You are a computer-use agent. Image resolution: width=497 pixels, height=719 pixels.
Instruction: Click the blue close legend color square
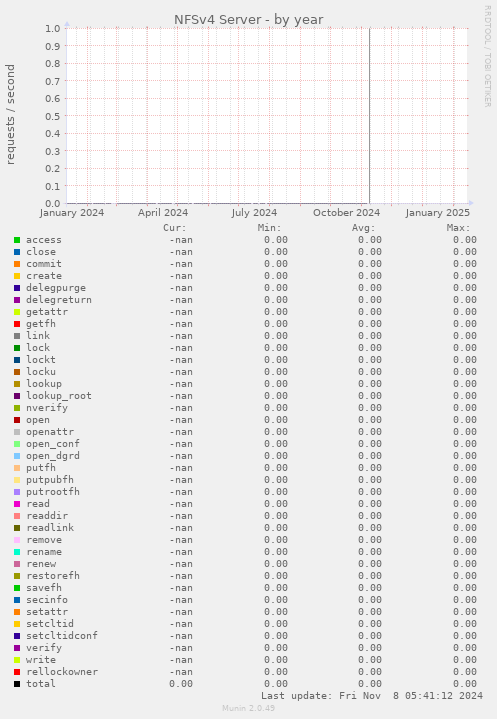pyautogui.click(x=17, y=252)
